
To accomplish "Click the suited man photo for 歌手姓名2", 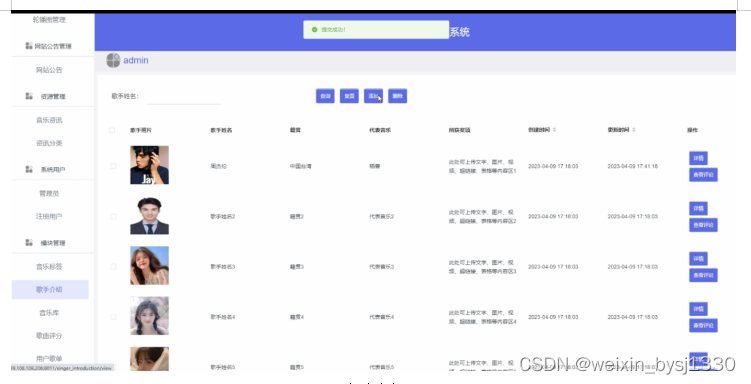I will pyautogui.click(x=149, y=215).
